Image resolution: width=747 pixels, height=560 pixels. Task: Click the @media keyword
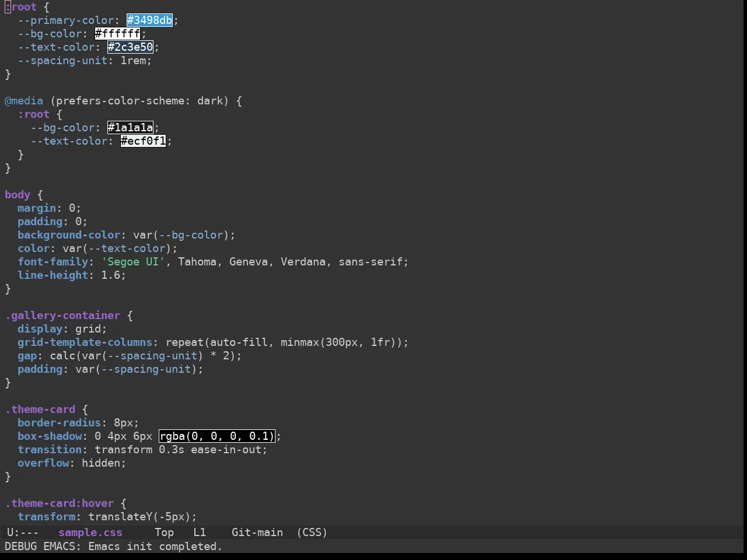[24, 101]
